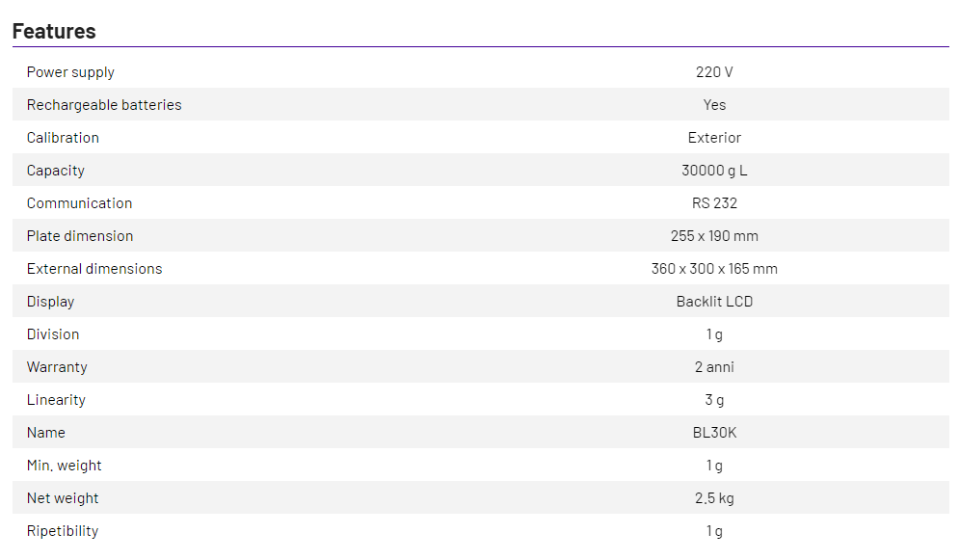Screen dimensions: 959x560
Task: Click the Backlit LCD display value
Action: pyautogui.click(x=714, y=302)
